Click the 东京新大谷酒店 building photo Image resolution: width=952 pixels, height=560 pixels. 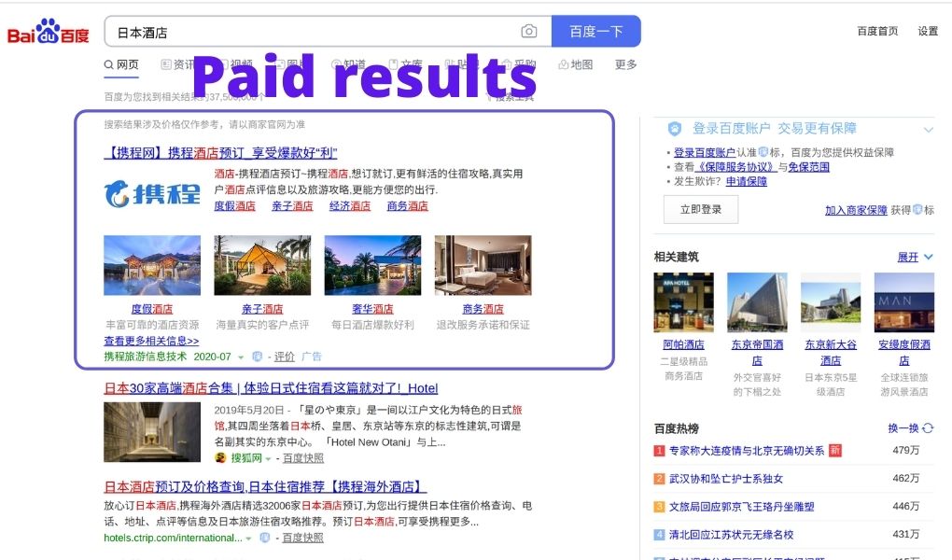click(831, 302)
